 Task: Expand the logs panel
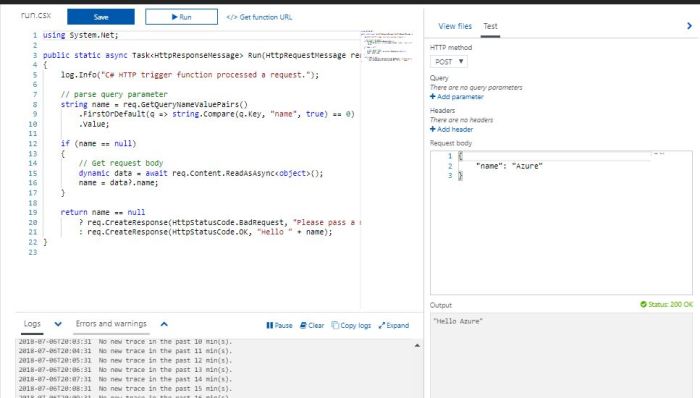coord(394,325)
